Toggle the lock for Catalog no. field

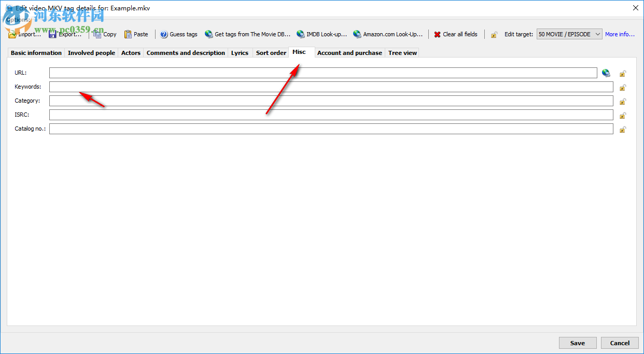[623, 130]
